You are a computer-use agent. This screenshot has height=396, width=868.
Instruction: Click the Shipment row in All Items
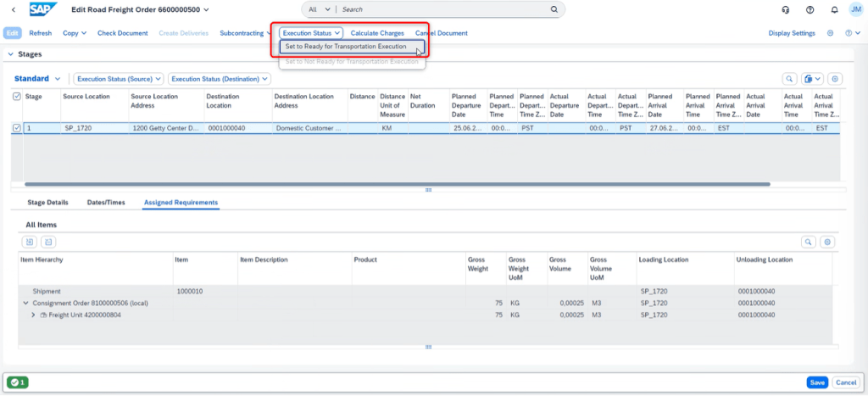pyautogui.click(x=426, y=291)
